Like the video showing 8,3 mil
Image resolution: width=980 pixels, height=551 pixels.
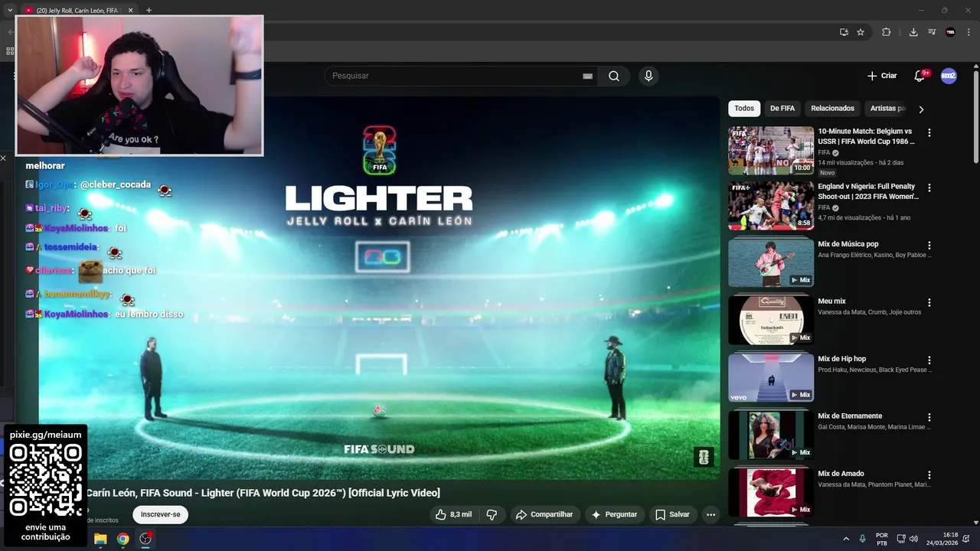point(453,514)
